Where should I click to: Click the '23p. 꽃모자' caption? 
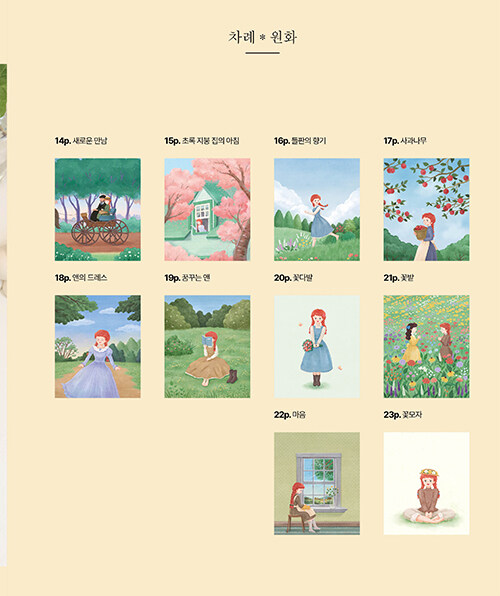click(x=403, y=415)
